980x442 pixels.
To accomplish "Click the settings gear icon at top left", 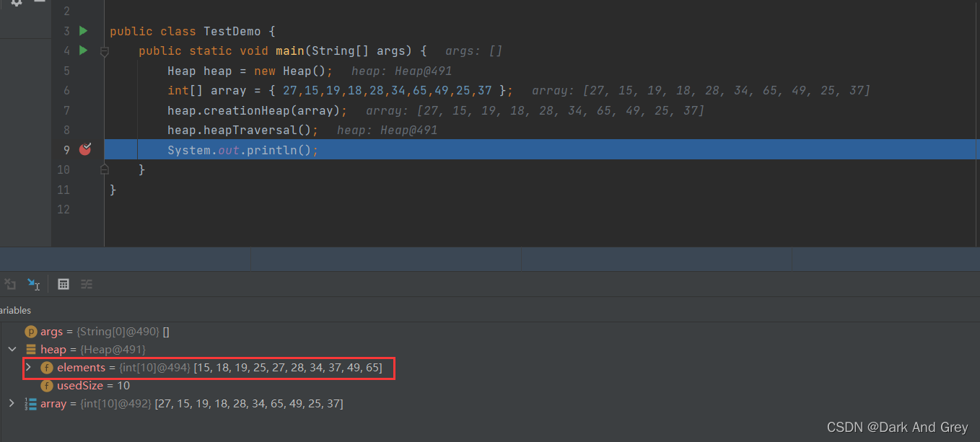I will pos(16,3).
